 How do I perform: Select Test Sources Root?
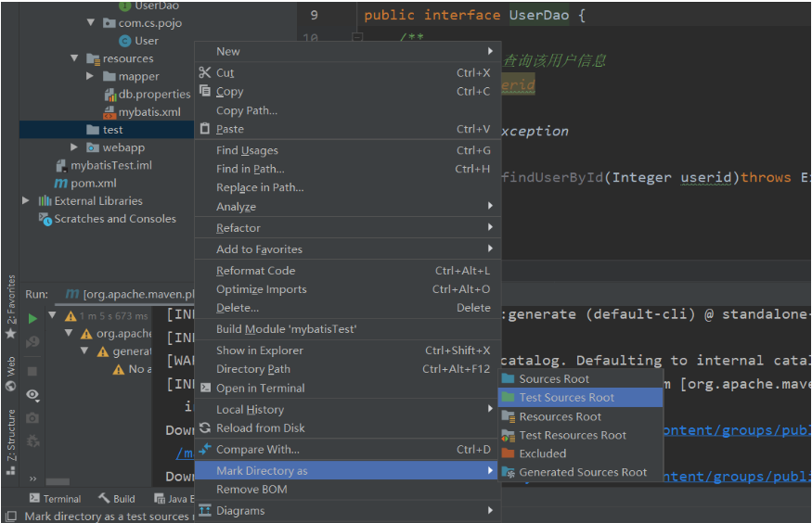coord(580,397)
